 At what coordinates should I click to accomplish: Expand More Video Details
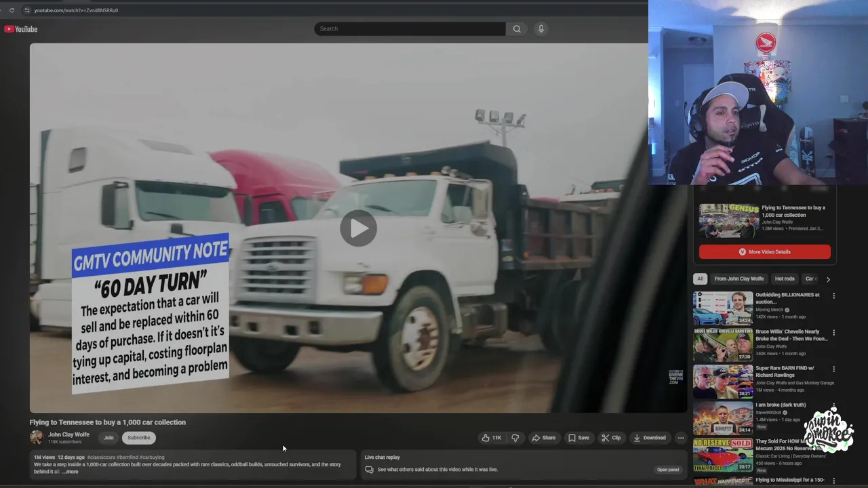tap(765, 251)
